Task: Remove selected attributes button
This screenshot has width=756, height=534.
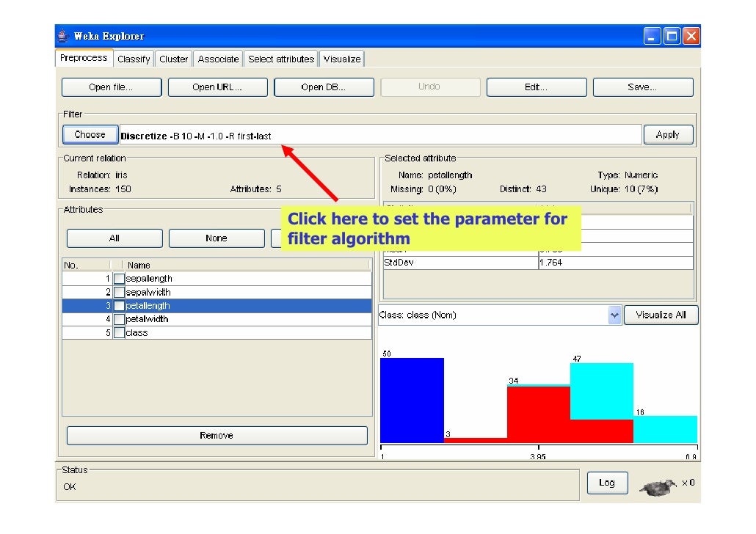Action: (217, 436)
